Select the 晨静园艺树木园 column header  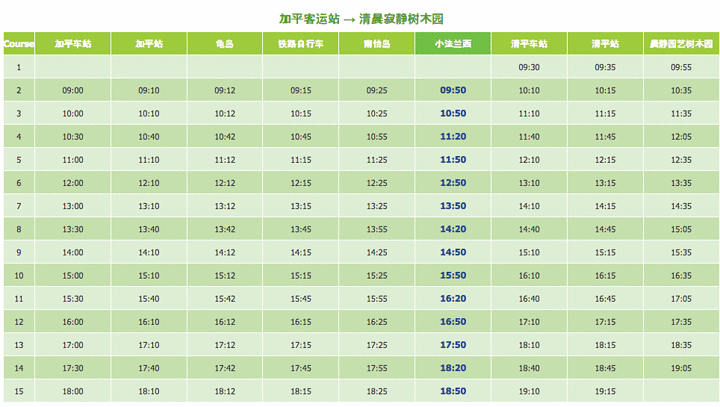click(x=681, y=44)
